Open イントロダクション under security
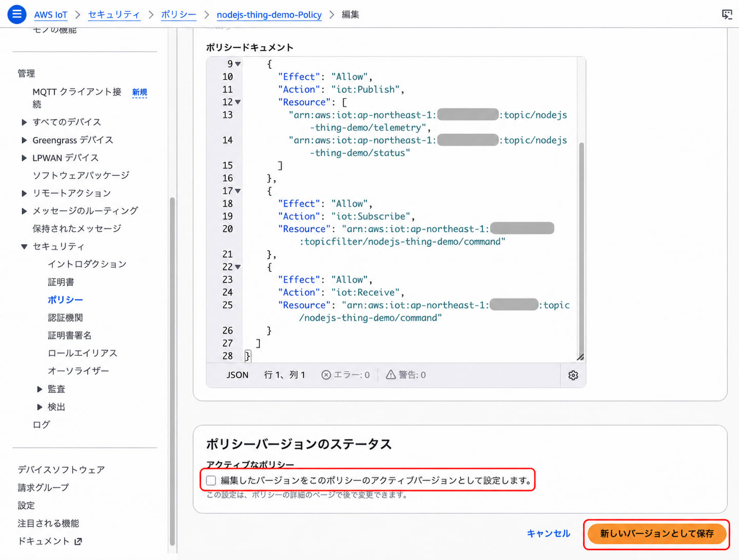739x560 pixels. click(x=87, y=264)
